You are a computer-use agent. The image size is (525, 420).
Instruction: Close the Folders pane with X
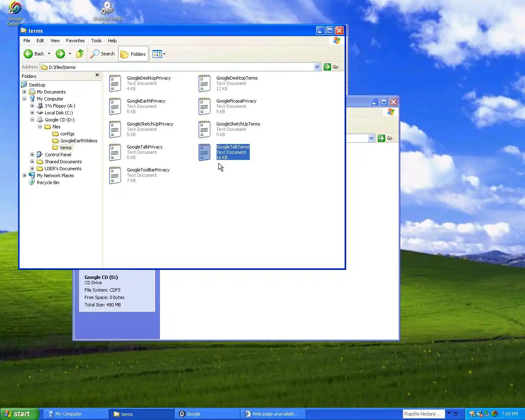97,75
